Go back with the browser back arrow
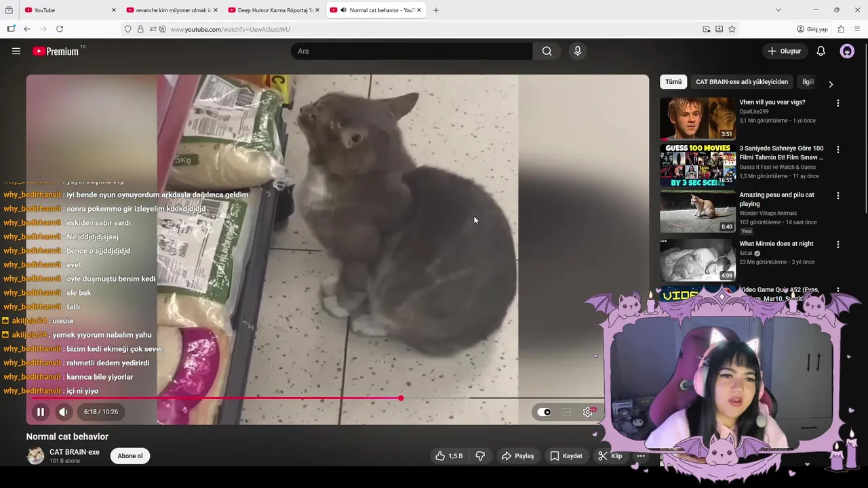Screen dimensions: 868x488 pyautogui.click(x=27, y=29)
